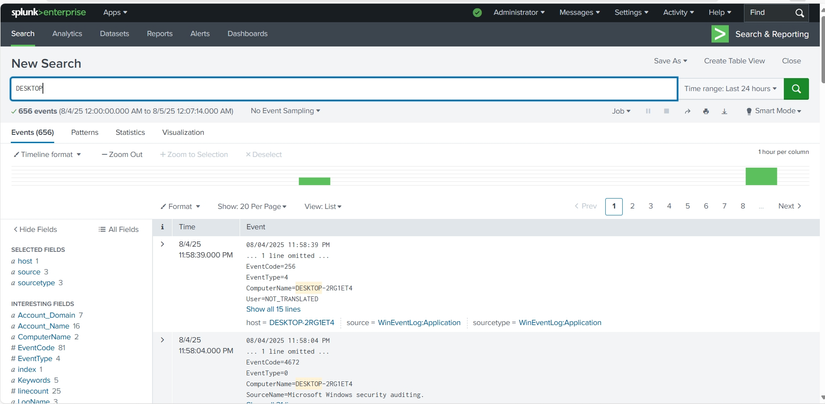Viewport: 825px width, 404px height.
Task: Click Create Table View
Action: coord(735,61)
